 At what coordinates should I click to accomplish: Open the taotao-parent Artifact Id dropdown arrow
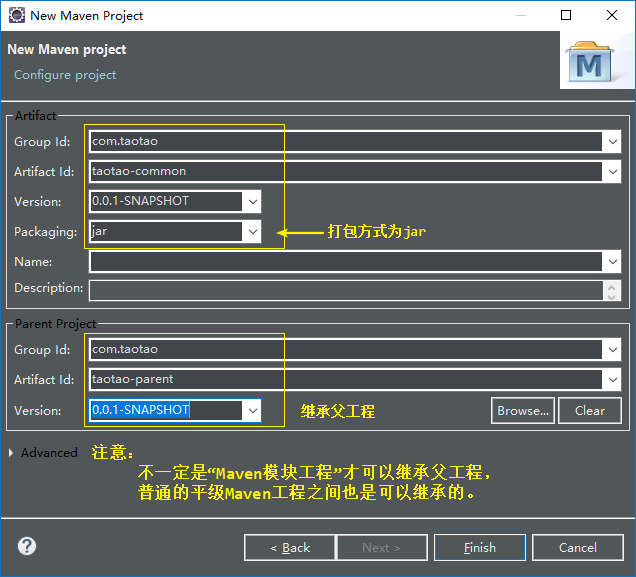612,380
